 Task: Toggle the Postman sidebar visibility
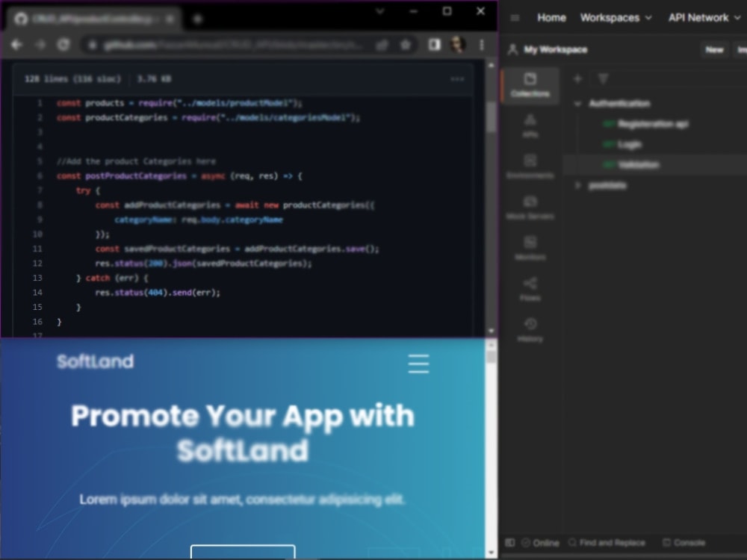(x=509, y=543)
